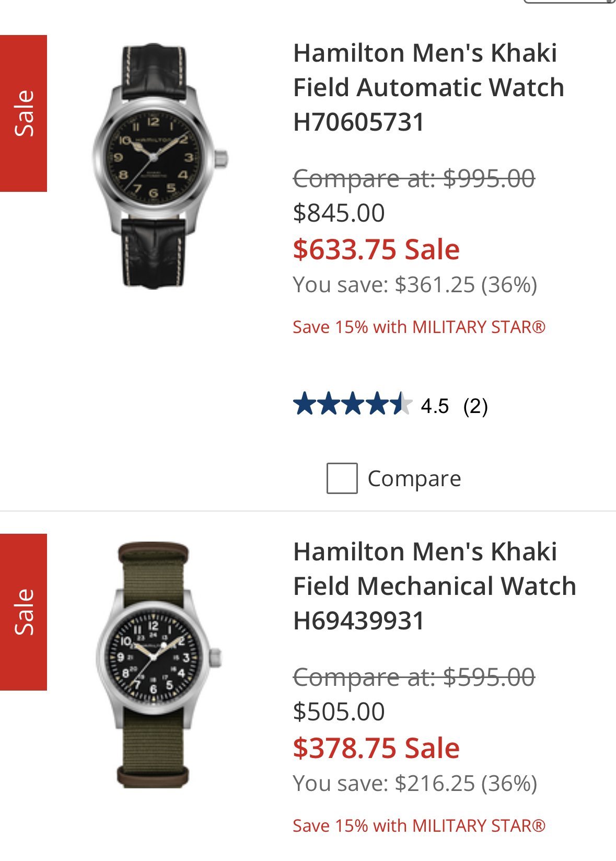Click the star rating icons
The height and width of the screenshot is (861, 616).
click(353, 405)
